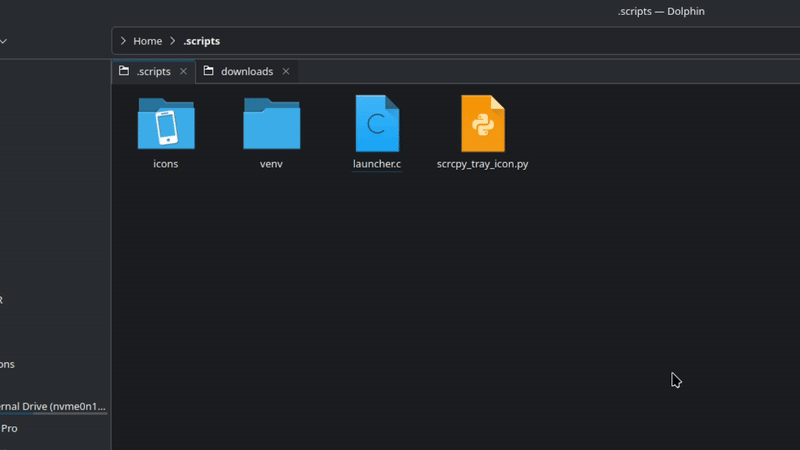Click the venv folder label
800x450 pixels.
tap(271, 164)
